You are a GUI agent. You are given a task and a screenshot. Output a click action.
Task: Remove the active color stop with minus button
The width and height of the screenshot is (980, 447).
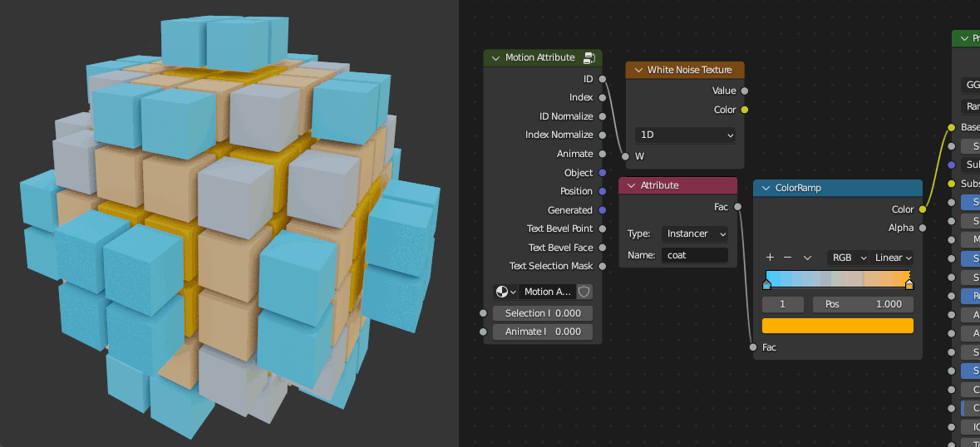[787, 258]
